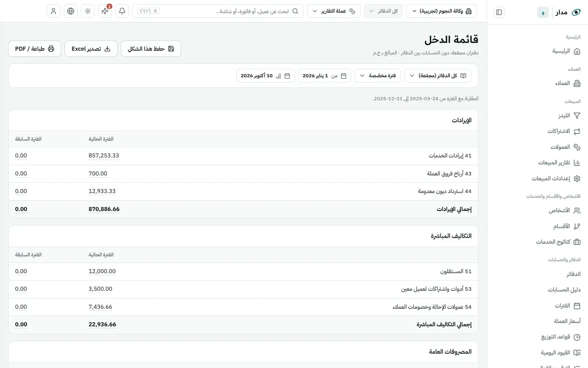The width and height of the screenshot is (588, 368).
Task: Click the القيود اليومية journal book icon
Action: (577, 353)
